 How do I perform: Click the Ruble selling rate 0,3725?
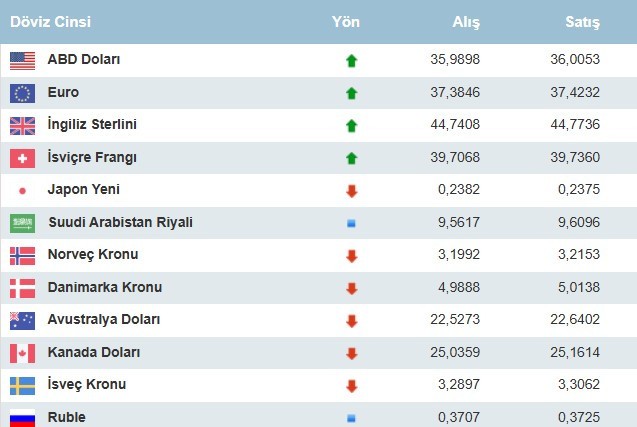pos(578,417)
